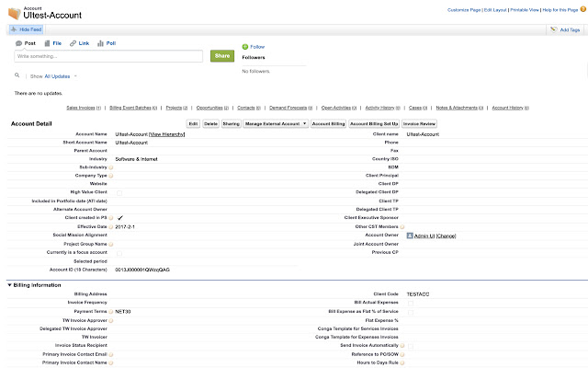Click the Poll icon in feed publisher
Viewport: 588px width, 368px height.
99,43
